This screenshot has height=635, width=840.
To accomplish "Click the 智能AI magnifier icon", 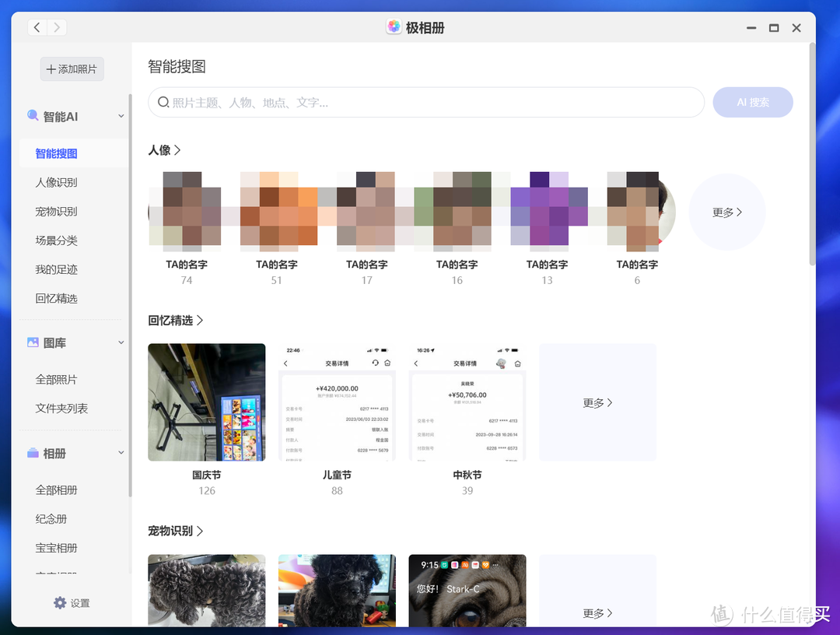I will point(33,116).
